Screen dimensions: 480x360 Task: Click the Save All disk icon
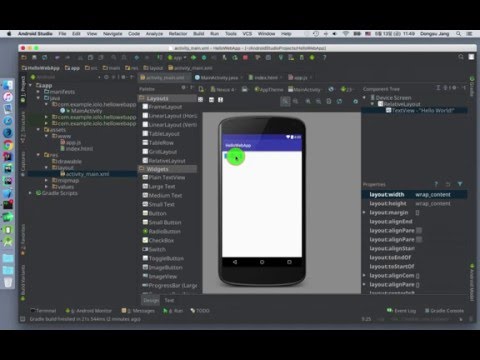click(34, 58)
